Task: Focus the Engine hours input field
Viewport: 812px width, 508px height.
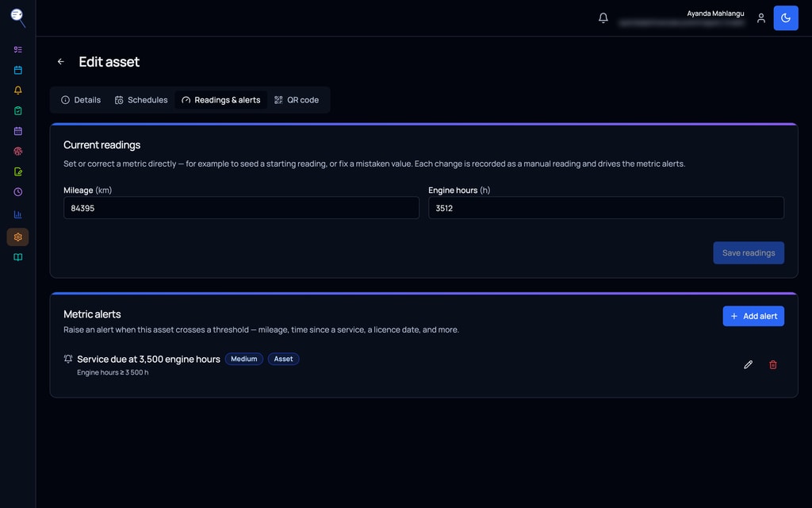Action: tap(606, 208)
